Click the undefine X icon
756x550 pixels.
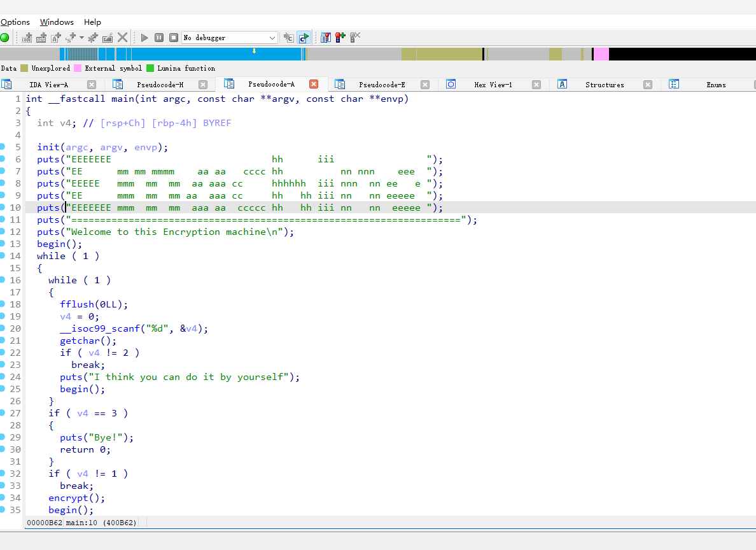coord(122,38)
